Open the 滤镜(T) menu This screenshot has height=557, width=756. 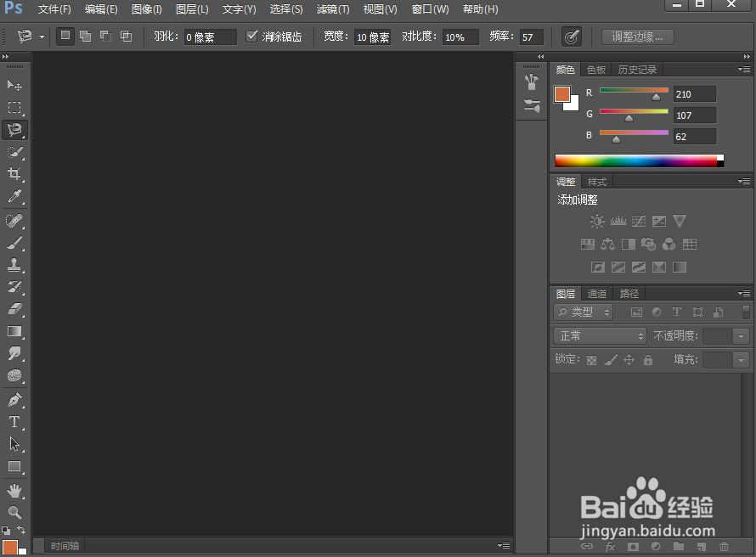(333, 9)
